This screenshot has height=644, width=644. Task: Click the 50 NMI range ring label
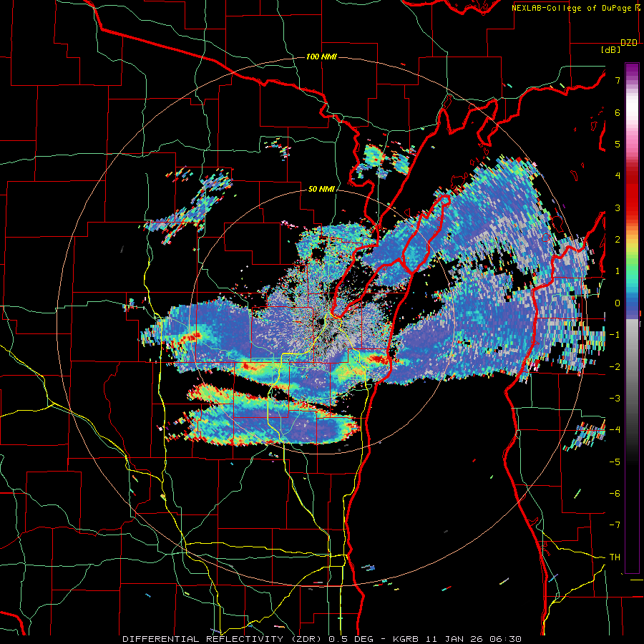tap(321, 190)
